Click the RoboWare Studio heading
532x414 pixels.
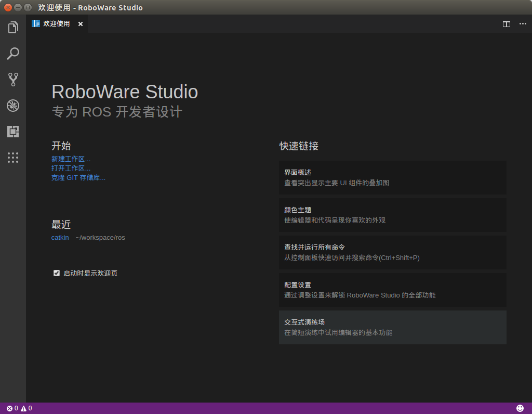pyautogui.click(x=125, y=92)
